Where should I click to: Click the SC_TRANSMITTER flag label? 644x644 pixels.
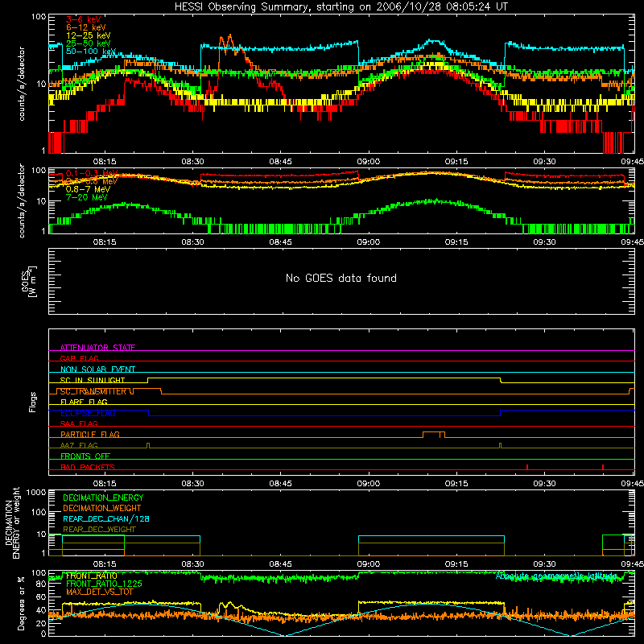click(x=93, y=391)
